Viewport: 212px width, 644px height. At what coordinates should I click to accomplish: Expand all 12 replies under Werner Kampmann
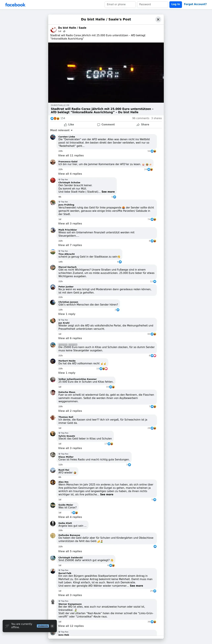[71, 626]
